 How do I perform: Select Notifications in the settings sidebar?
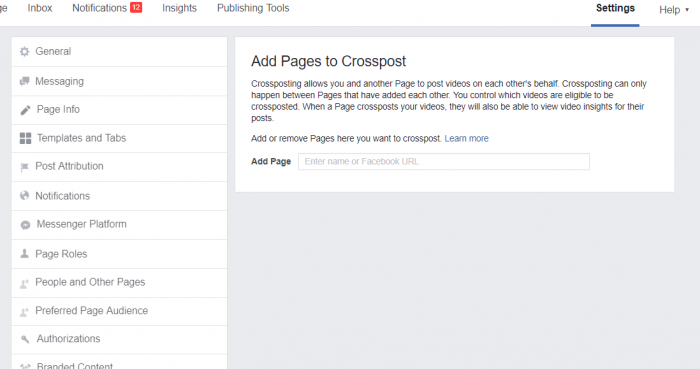119,196
